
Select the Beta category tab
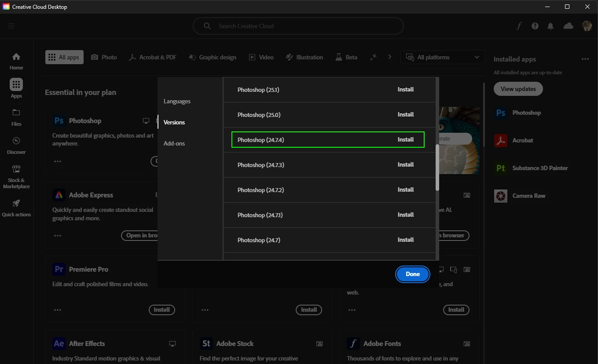tap(346, 57)
